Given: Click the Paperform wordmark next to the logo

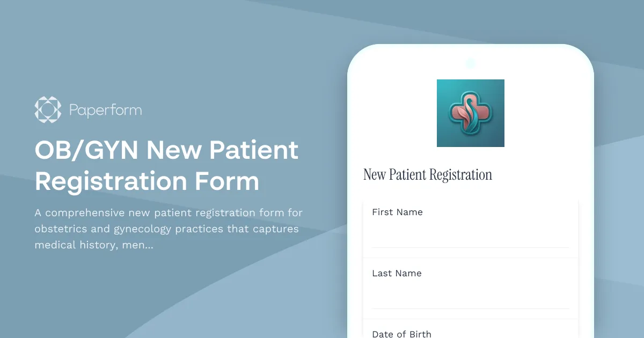Looking at the screenshot, I should coord(105,110).
